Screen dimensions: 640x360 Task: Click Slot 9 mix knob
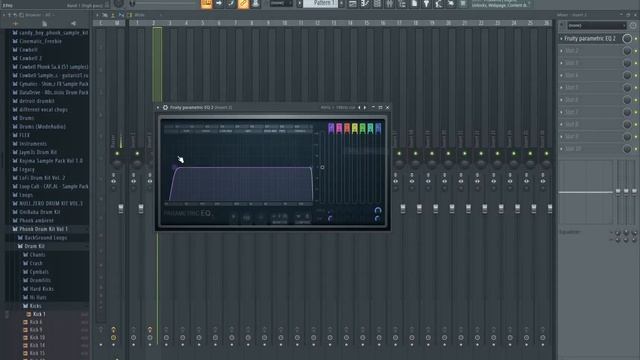(627, 136)
